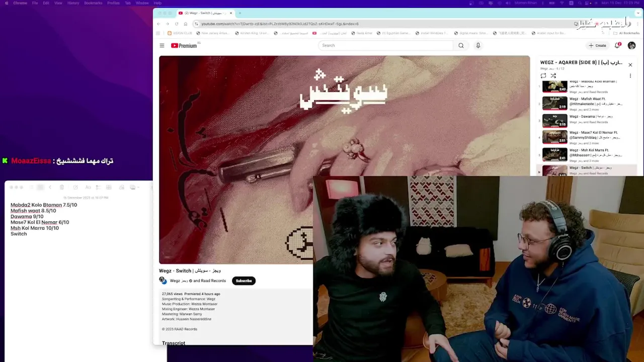Open the Chrome menu in macOS menu bar

click(x=20, y=3)
